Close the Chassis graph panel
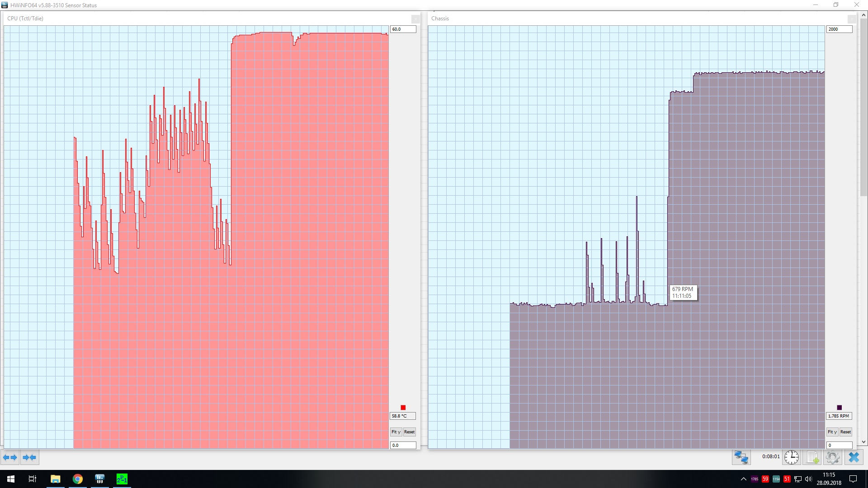 click(x=851, y=19)
